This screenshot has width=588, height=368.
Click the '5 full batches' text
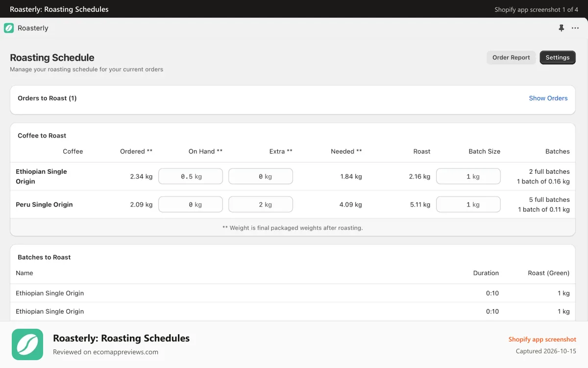pos(549,199)
